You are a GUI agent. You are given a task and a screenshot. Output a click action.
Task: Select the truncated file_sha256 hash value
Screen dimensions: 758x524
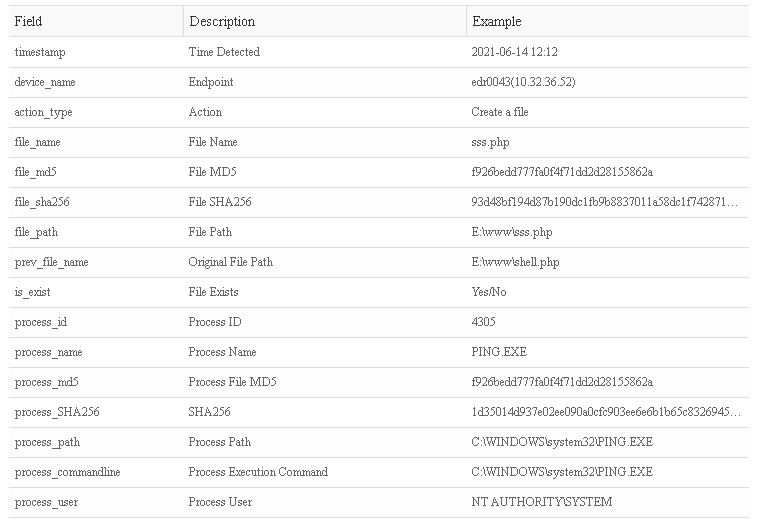tap(605, 202)
